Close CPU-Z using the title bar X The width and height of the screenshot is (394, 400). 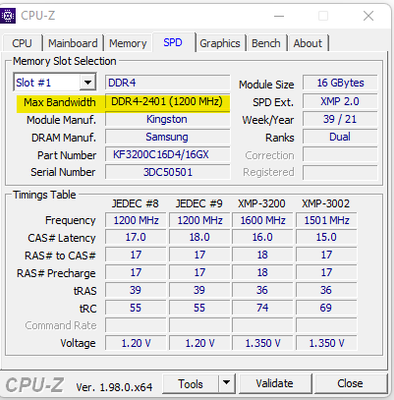point(368,16)
